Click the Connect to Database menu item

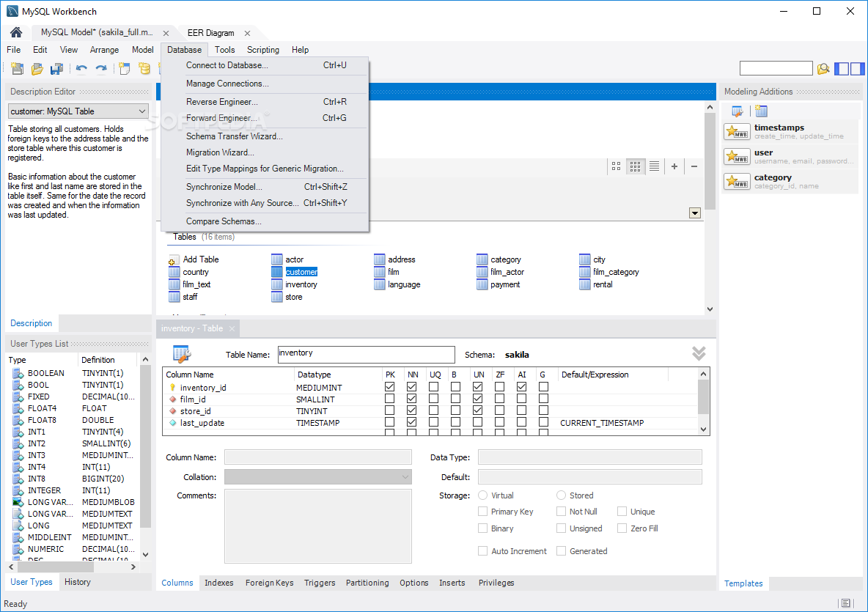click(x=227, y=65)
